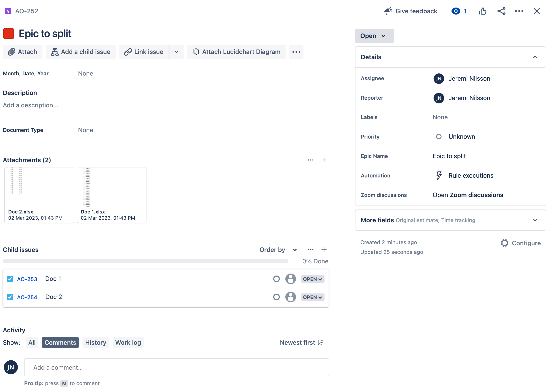Click the share icon in header
553x392 pixels.
tap(501, 11)
